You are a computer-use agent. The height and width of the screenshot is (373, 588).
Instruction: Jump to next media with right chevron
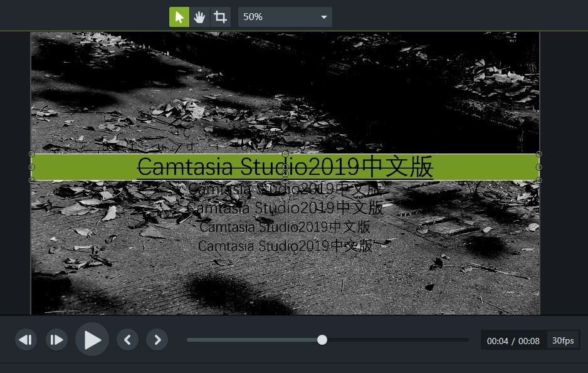coord(157,340)
